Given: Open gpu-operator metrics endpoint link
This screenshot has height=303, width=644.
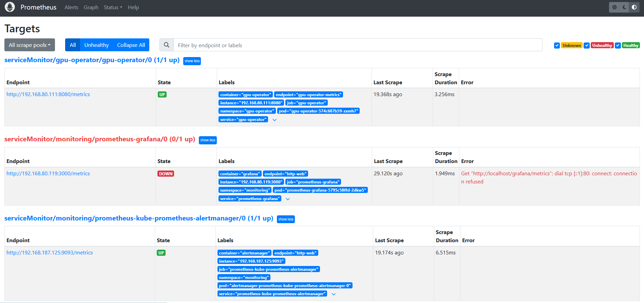Looking at the screenshot, I should (x=48, y=94).
